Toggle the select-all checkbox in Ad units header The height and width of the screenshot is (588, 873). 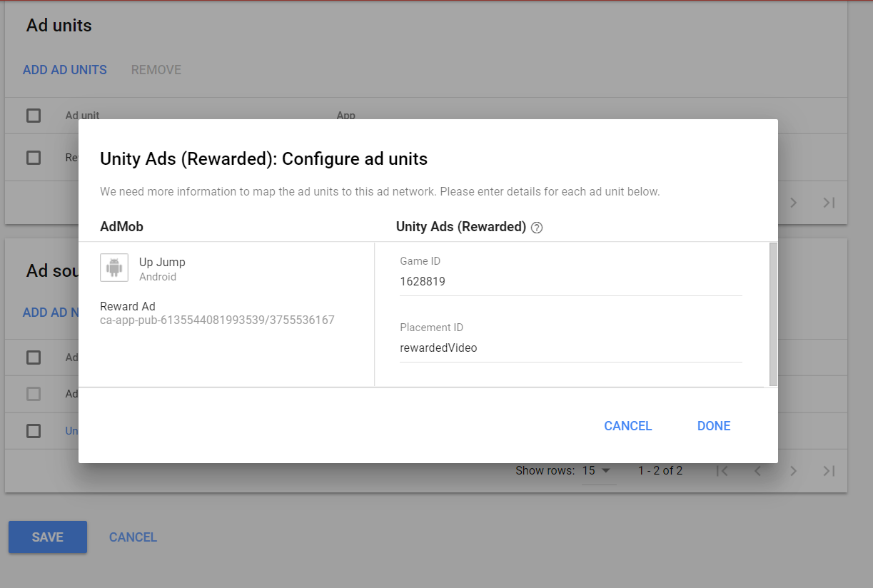click(33, 115)
